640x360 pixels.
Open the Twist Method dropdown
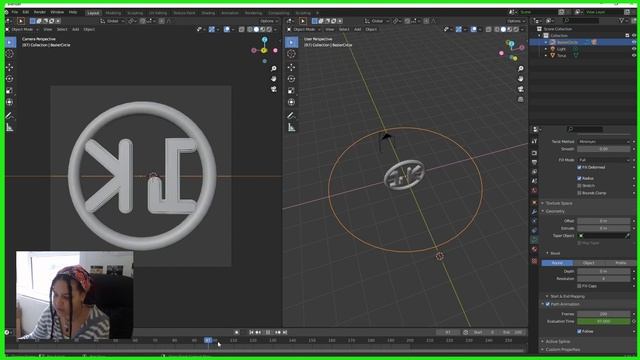(604, 141)
